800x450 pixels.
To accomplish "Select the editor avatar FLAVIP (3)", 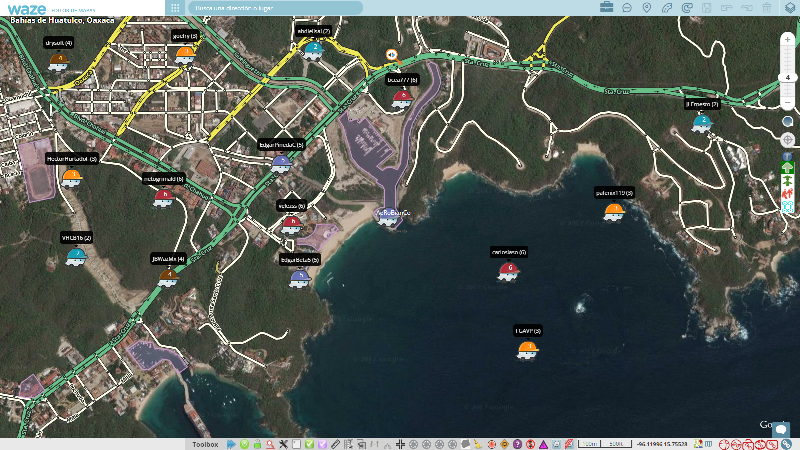I will [x=528, y=350].
